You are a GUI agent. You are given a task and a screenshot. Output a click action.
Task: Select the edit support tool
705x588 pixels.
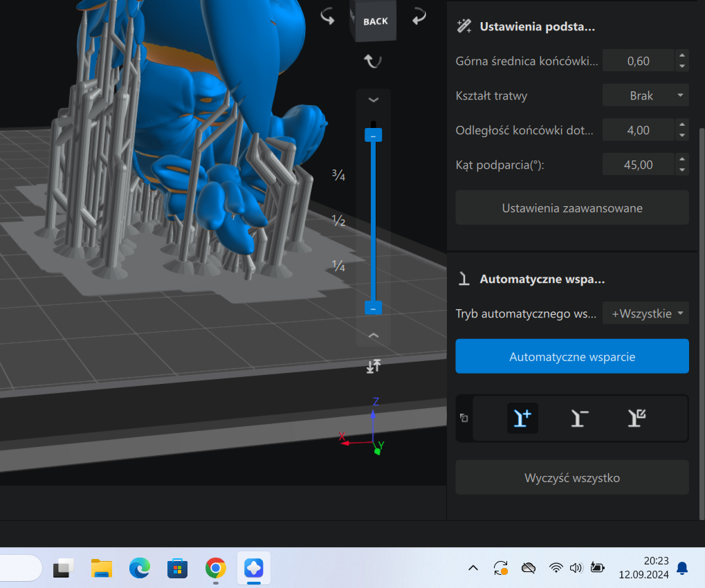(x=637, y=418)
